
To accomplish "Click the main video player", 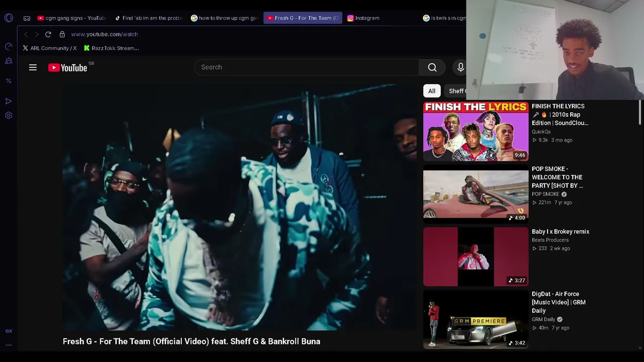I will (239, 207).
